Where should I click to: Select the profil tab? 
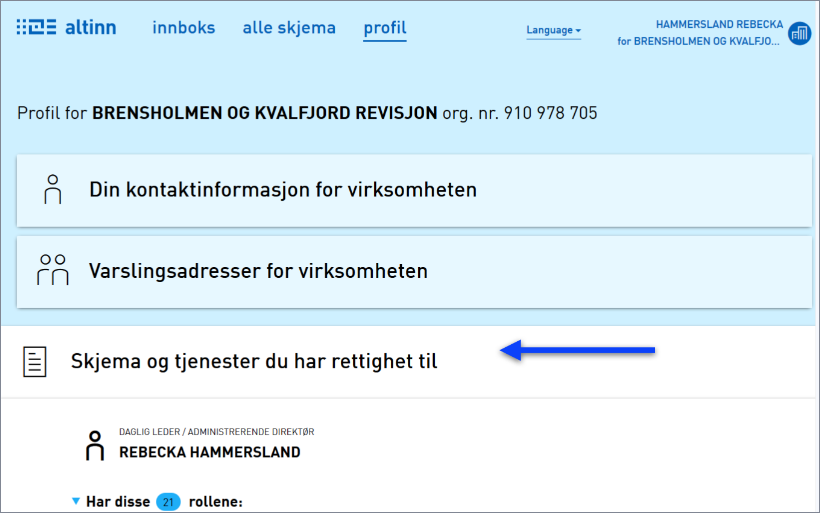pyautogui.click(x=385, y=28)
